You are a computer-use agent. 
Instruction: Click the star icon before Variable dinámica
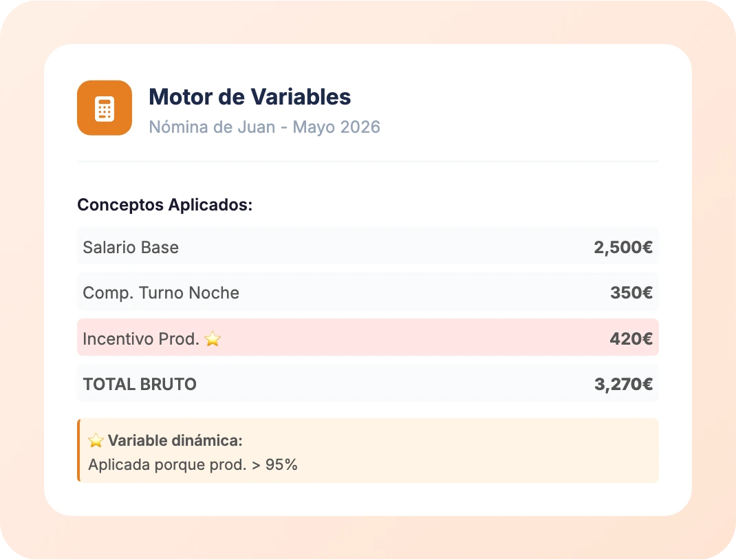click(96, 441)
